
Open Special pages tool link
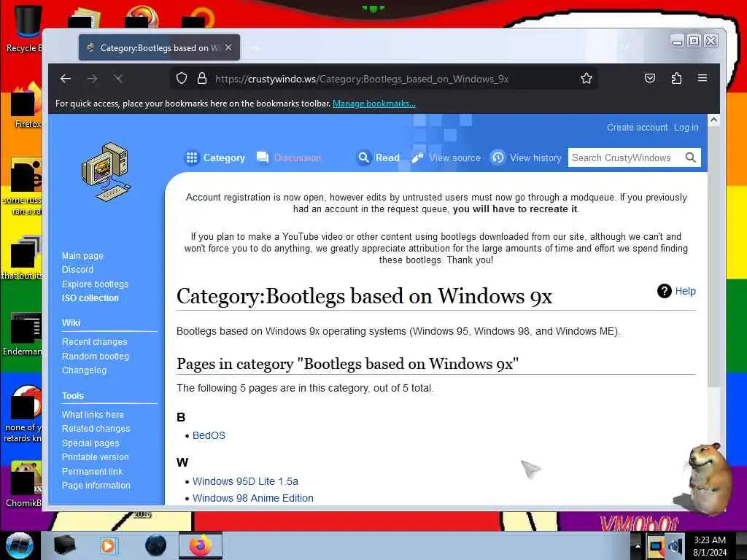point(90,443)
